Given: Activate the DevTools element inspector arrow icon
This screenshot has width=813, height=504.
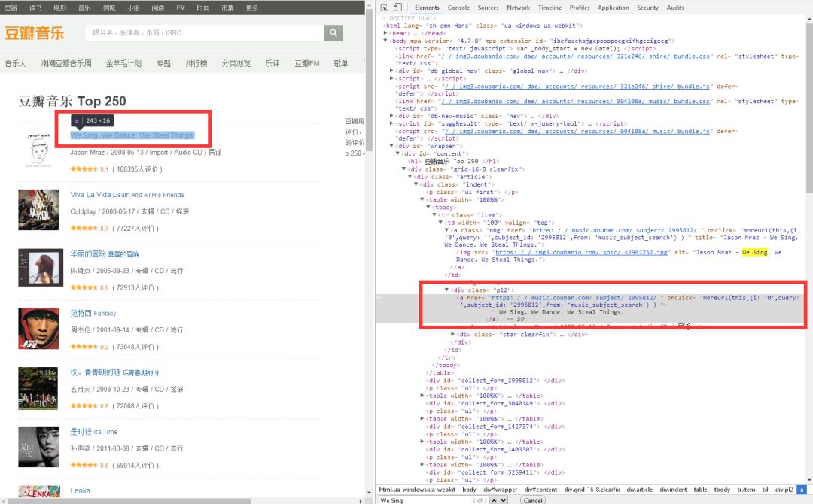Looking at the screenshot, I should tap(384, 8).
